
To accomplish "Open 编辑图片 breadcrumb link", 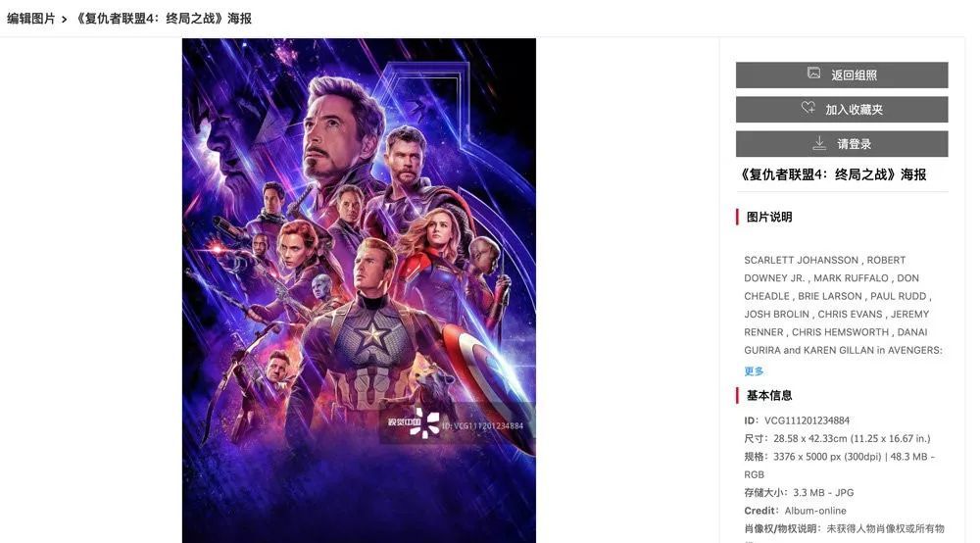I will (31, 19).
